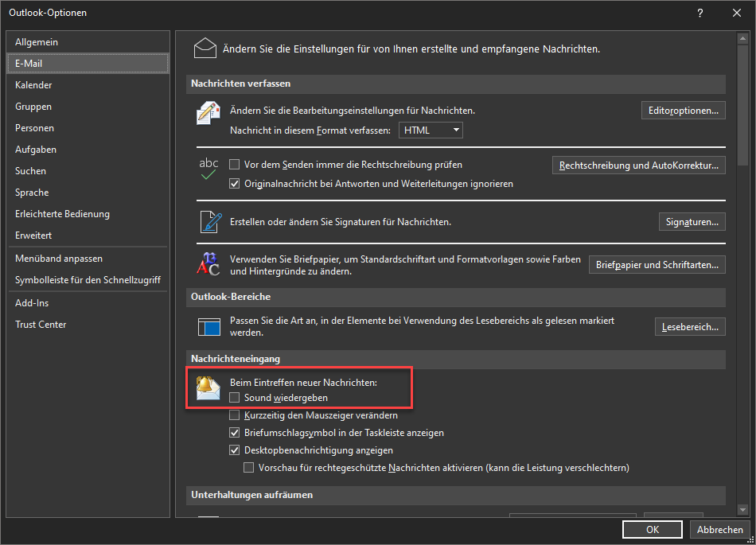The width and height of the screenshot is (756, 545).
Task: Disable 'Desktopbenachrichtigung anzeigen' checkbox
Action: click(234, 450)
